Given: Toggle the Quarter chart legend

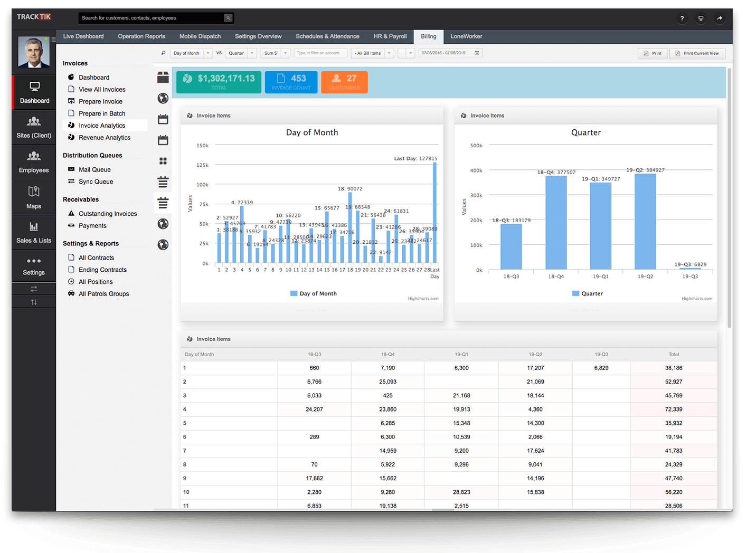Looking at the screenshot, I should [587, 293].
